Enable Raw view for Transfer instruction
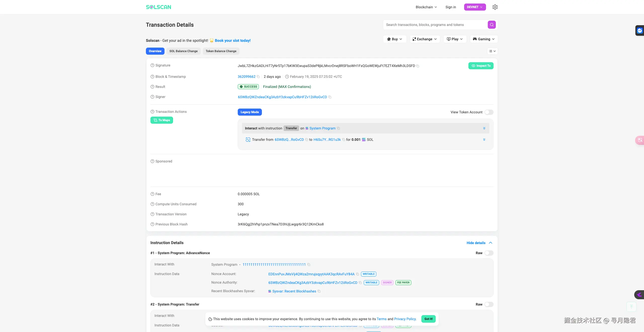The width and height of the screenshot is (644, 332). (x=489, y=305)
